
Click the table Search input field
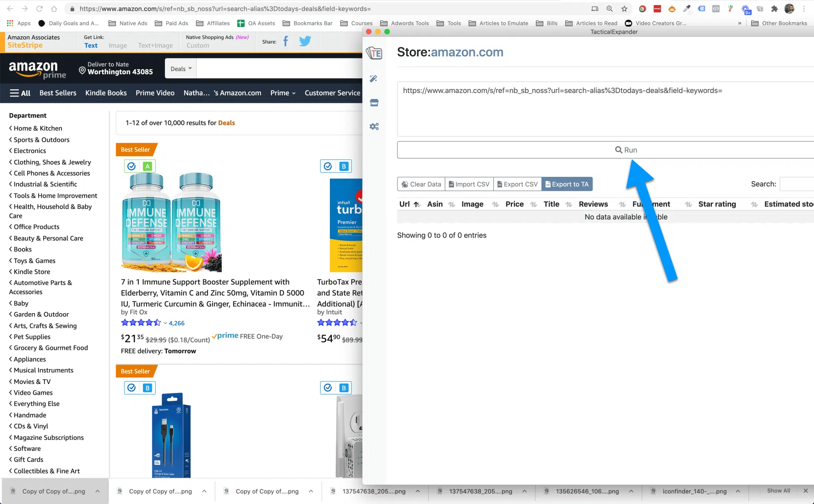[x=797, y=184]
